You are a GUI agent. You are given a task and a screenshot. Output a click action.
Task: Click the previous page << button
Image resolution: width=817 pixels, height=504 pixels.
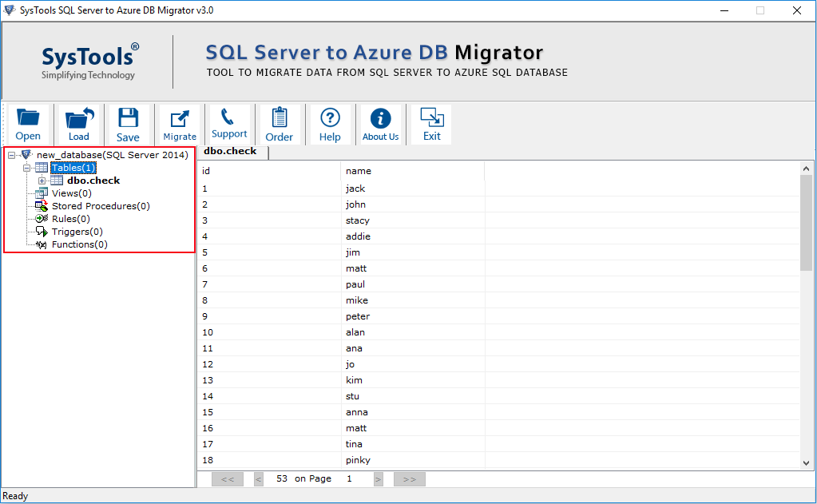point(228,478)
